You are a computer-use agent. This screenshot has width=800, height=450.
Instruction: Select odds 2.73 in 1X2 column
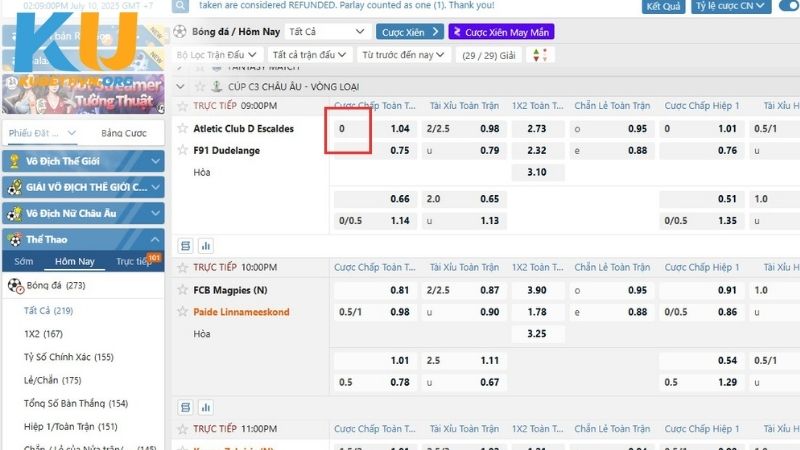[x=536, y=129]
